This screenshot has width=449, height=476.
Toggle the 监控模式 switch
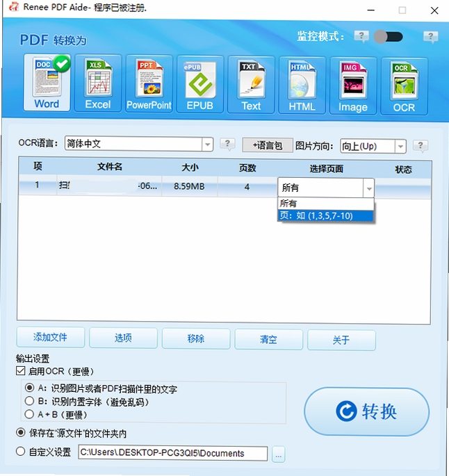coord(388,37)
